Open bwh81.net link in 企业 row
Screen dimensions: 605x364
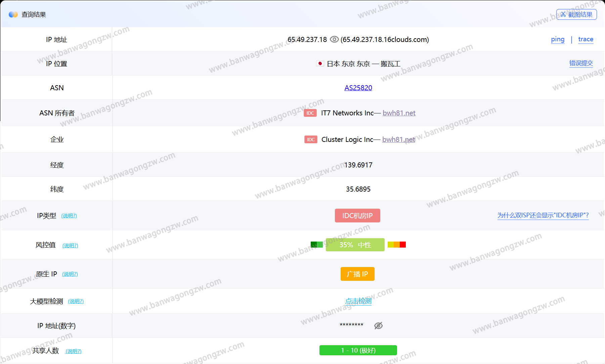(x=398, y=140)
